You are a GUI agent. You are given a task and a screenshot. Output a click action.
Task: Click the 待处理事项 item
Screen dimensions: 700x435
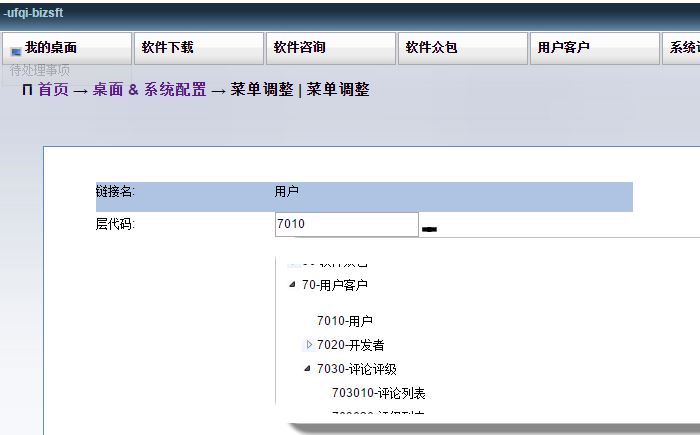click(40, 70)
